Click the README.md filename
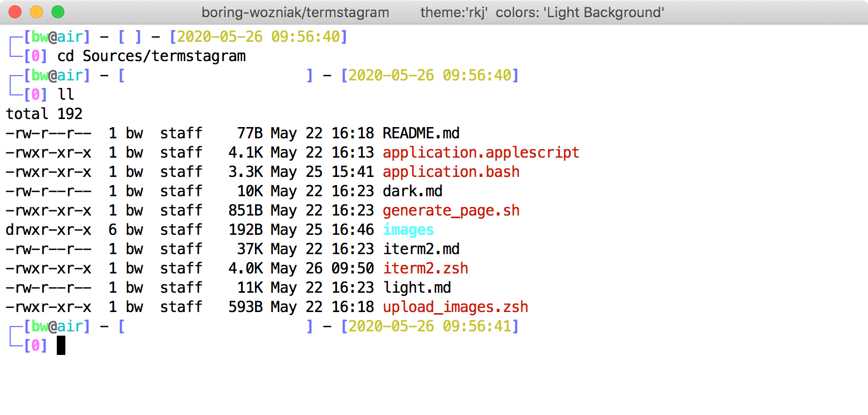This screenshot has height=415, width=868. 421,133
